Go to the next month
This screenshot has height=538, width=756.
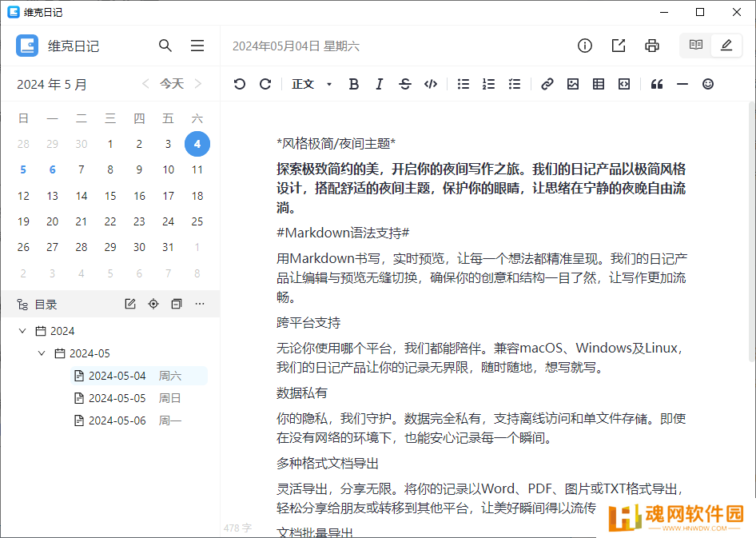click(x=197, y=83)
